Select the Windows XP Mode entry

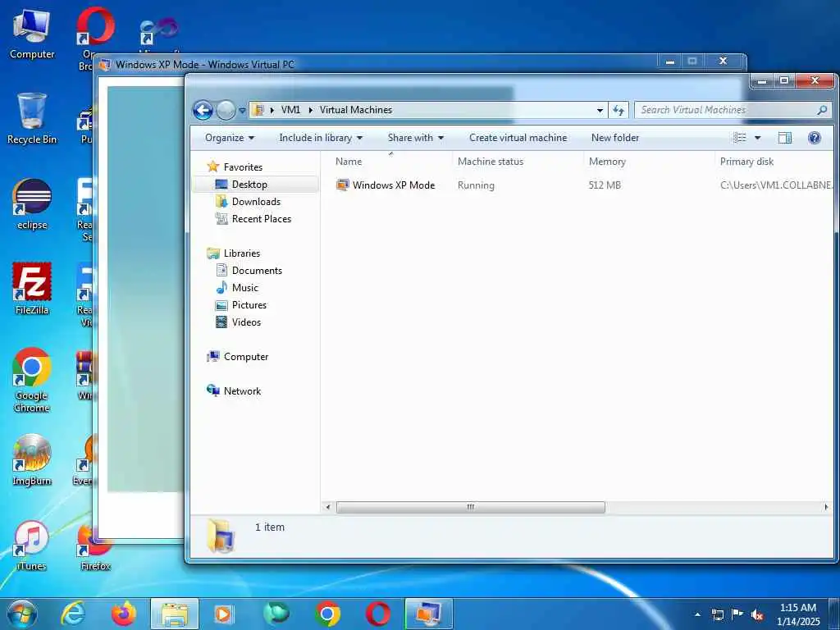point(393,185)
